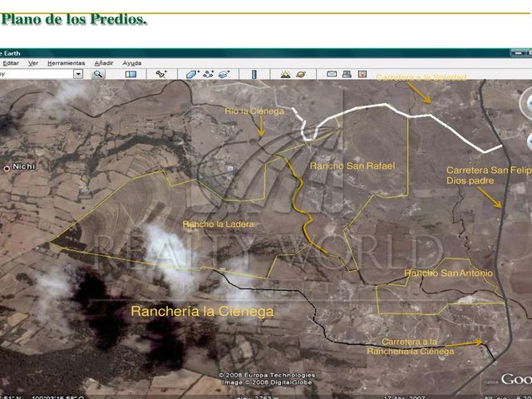Screen dimensions: 532x399
Task: Switch to Sky planet view icon
Action: point(301,74)
